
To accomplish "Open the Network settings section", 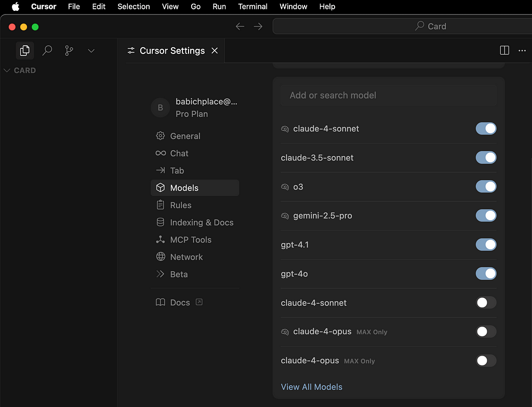I will tap(195, 257).
